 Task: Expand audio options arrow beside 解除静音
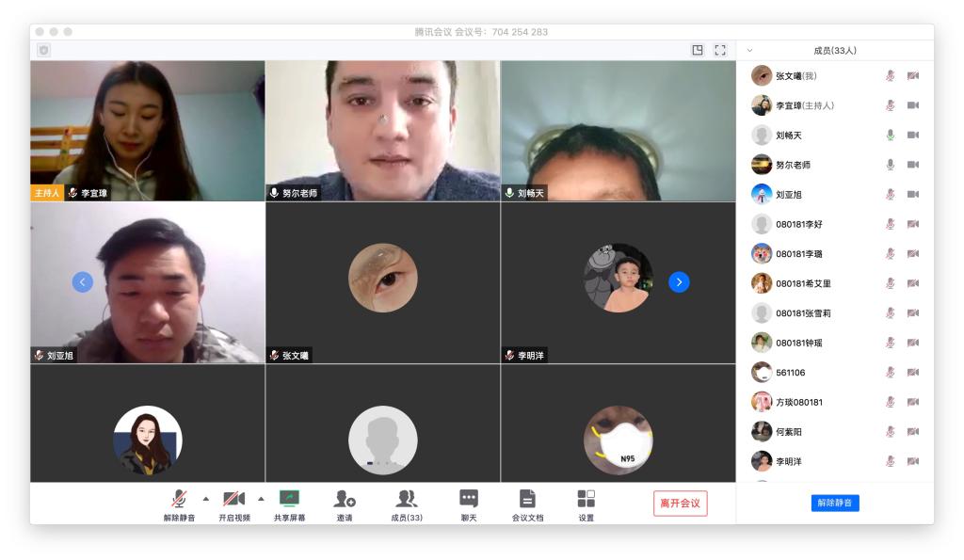tap(206, 498)
